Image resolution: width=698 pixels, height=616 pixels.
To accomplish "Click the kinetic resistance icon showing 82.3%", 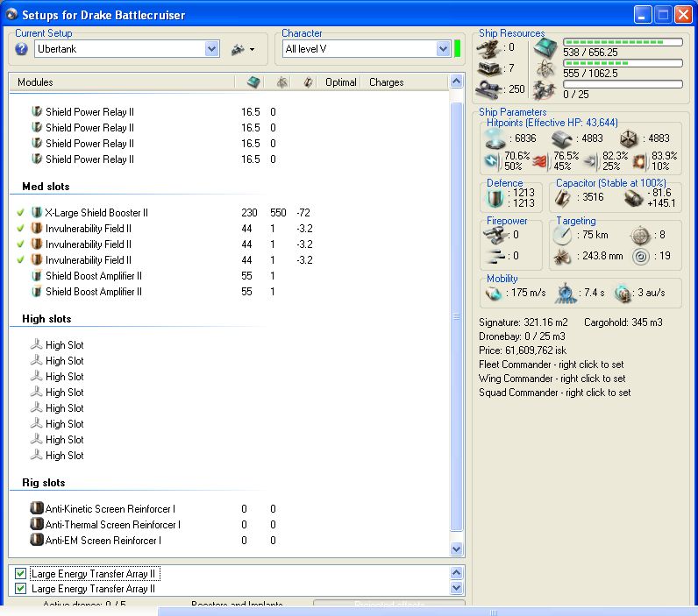I will (x=591, y=161).
